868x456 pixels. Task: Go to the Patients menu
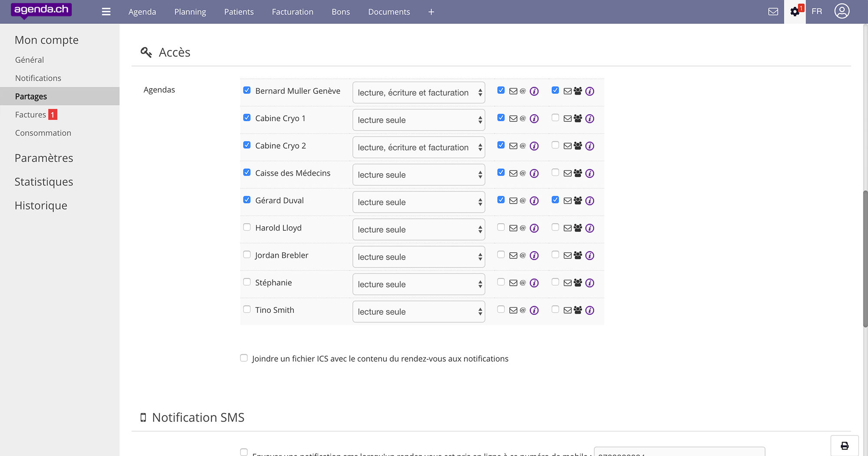coord(239,12)
